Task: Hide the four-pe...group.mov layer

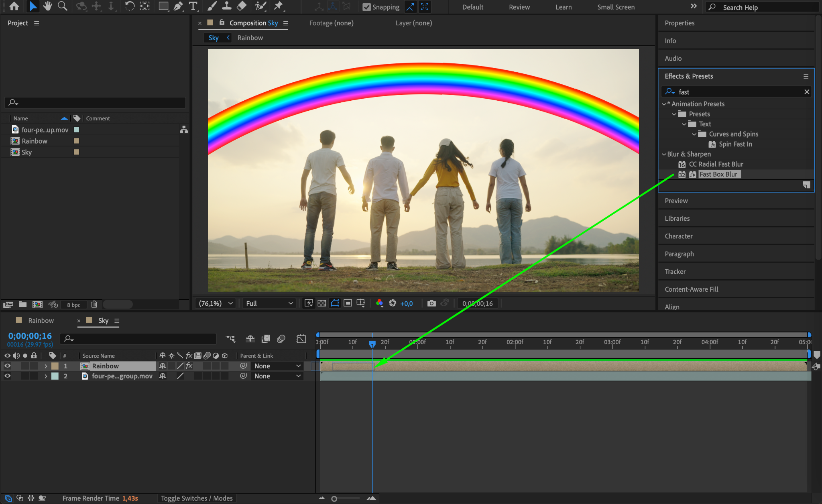Action: click(7, 376)
